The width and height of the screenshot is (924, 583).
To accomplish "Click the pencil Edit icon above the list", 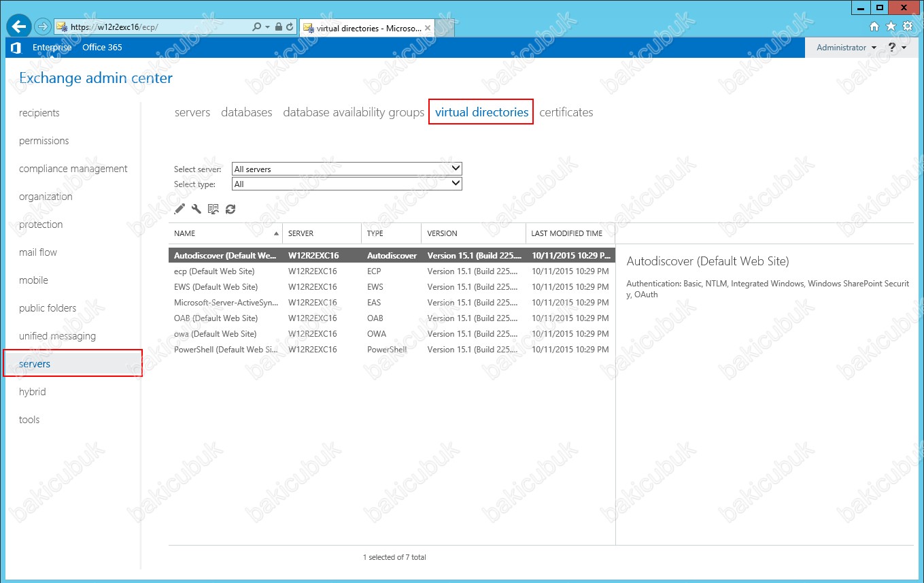I will click(x=179, y=210).
